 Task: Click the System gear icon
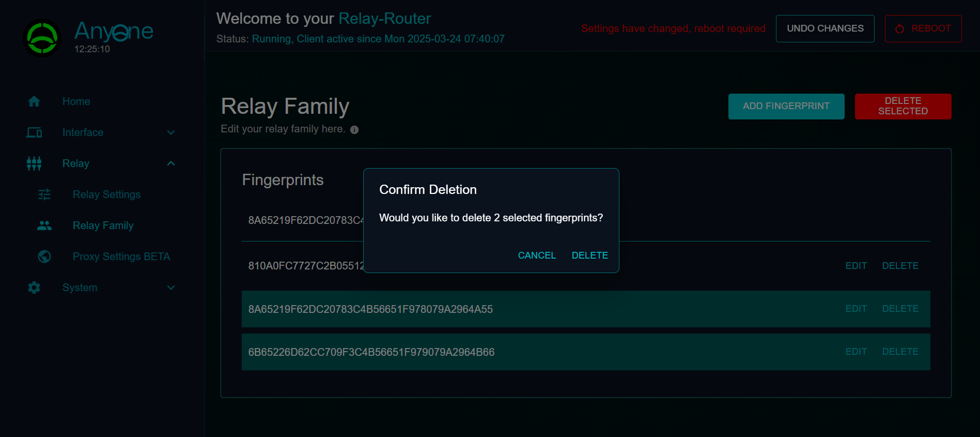click(x=34, y=288)
